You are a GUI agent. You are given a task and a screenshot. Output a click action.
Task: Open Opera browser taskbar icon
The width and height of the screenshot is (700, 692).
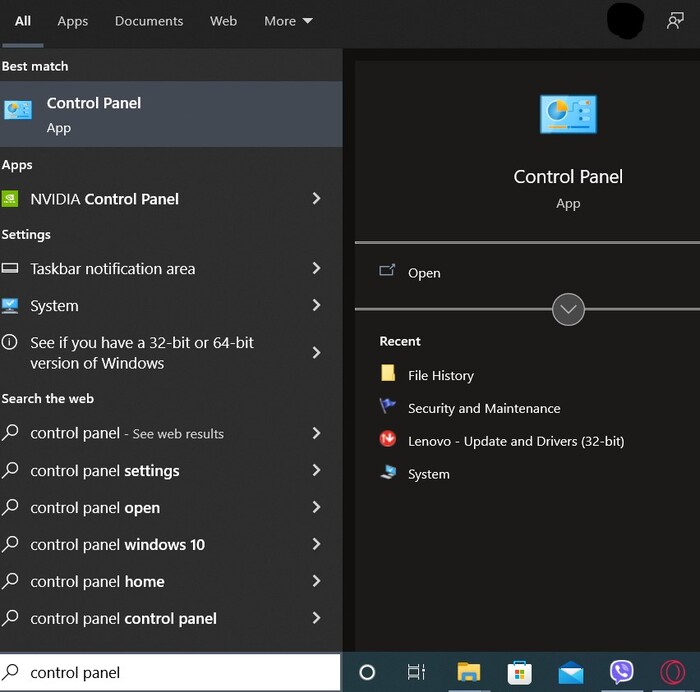point(673,672)
